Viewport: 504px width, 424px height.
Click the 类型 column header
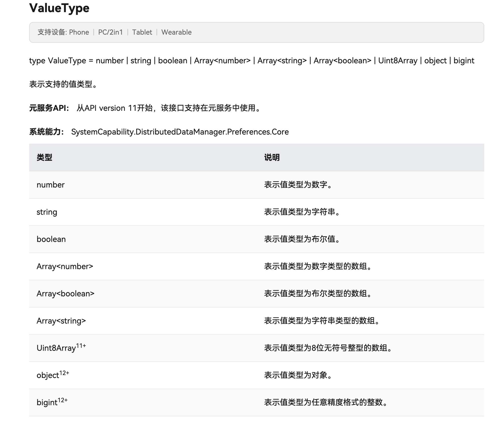(x=45, y=158)
